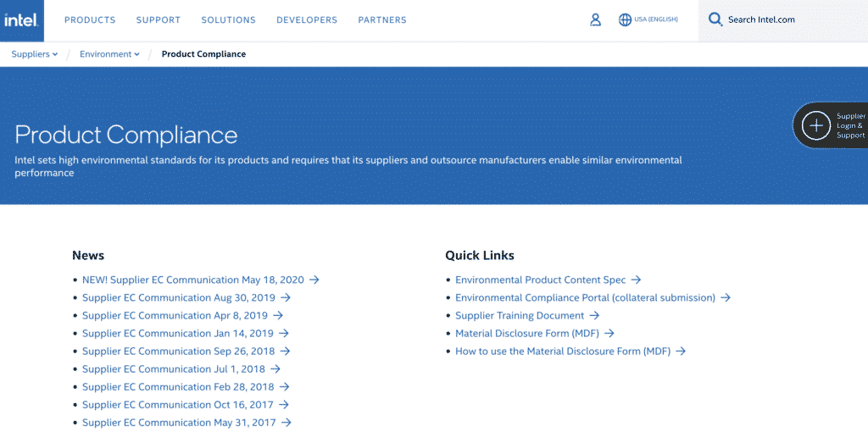Open How to use the Material Disclosure Form
The height and width of the screenshot is (432, 868).
[x=563, y=351]
